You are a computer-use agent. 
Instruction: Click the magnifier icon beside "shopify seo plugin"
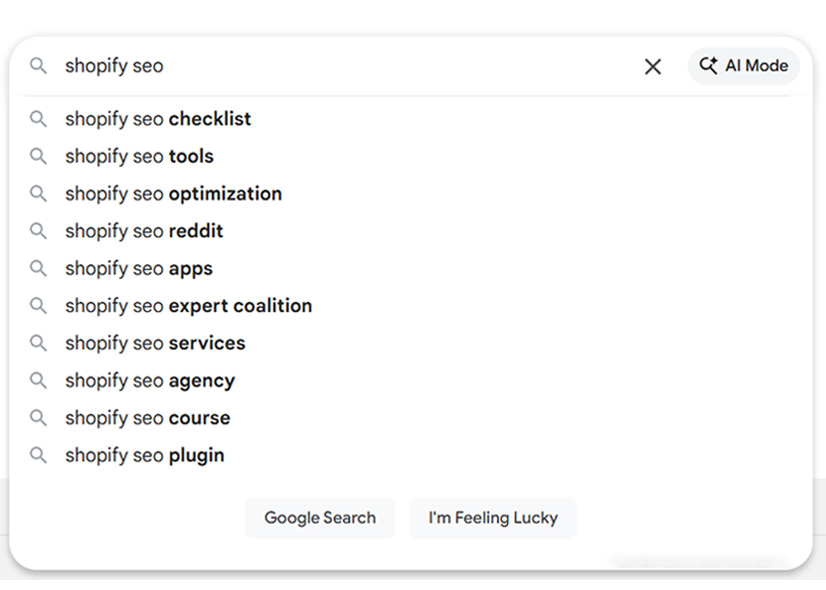(38, 455)
